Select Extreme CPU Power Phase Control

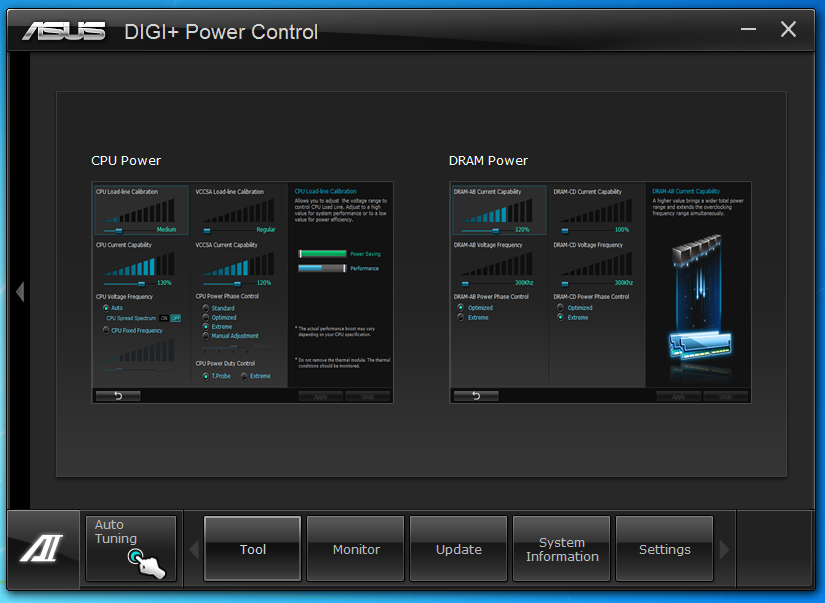[x=206, y=327]
